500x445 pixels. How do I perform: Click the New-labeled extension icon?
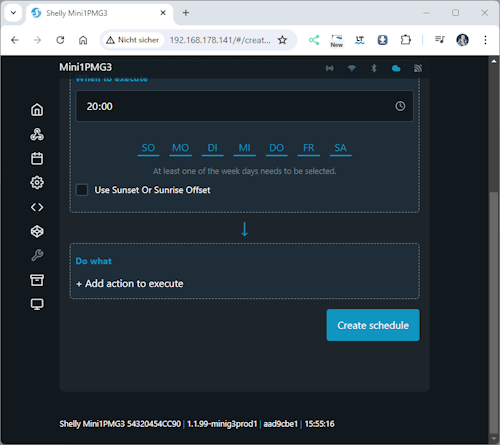337,41
